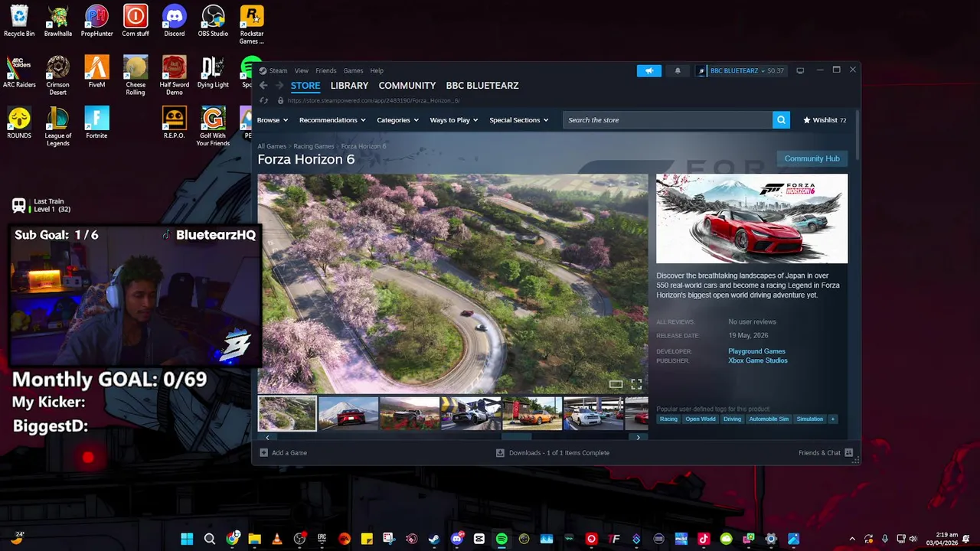This screenshot has width=980, height=551.
Task: Open the Steam notifications bell
Action: (678, 70)
